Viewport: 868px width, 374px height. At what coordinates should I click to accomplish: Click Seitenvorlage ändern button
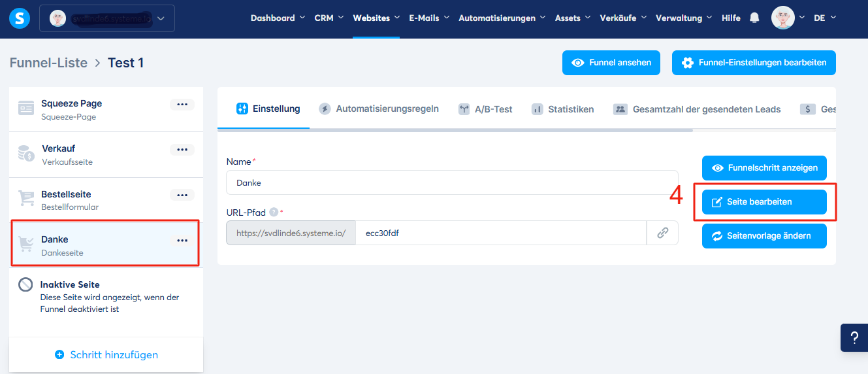click(764, 236)
